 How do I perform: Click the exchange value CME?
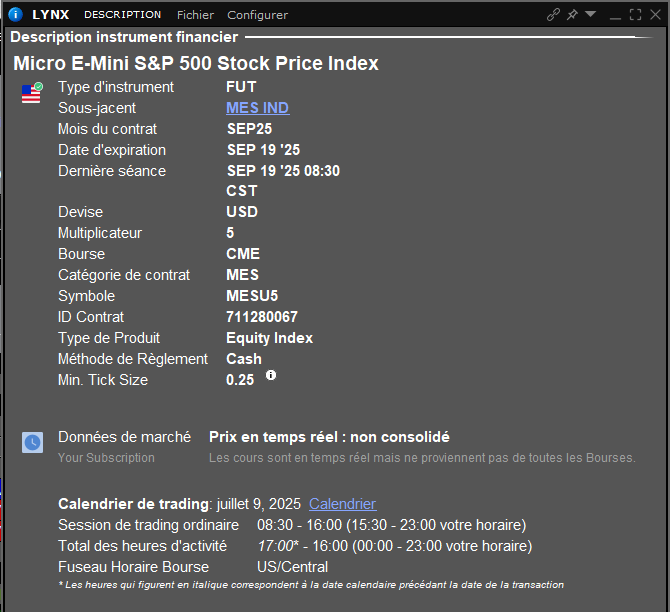point(243,254)
